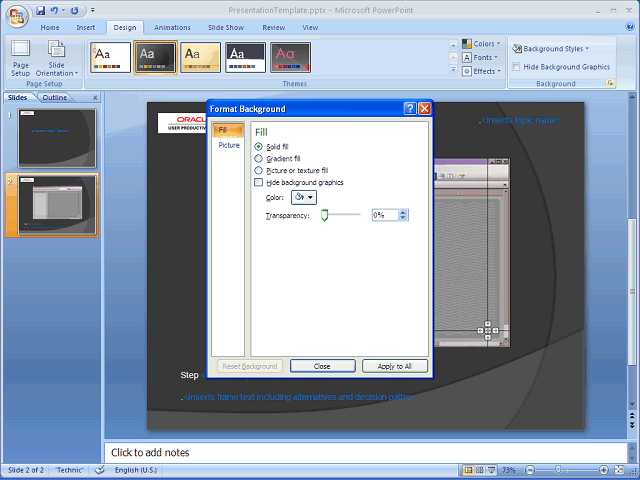Viewport: 640px width, 480px height.
Task: Decrease transparency with spinner down arrow
Action: 403,218
